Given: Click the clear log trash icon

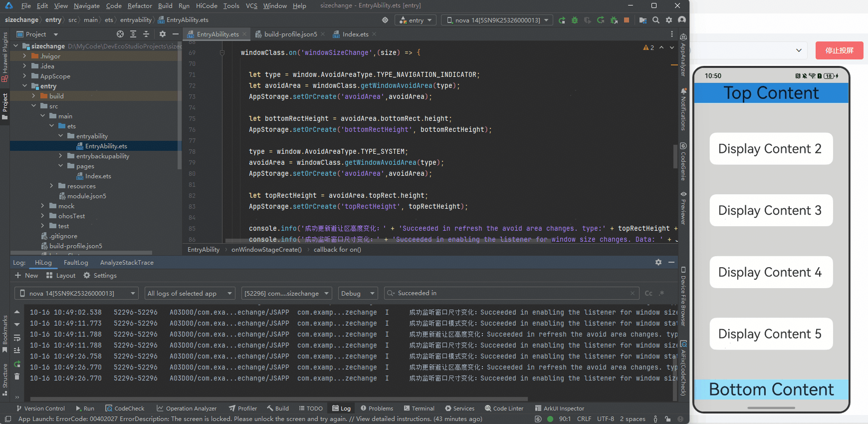Looking at the screenshot, I should pos(17,377).
